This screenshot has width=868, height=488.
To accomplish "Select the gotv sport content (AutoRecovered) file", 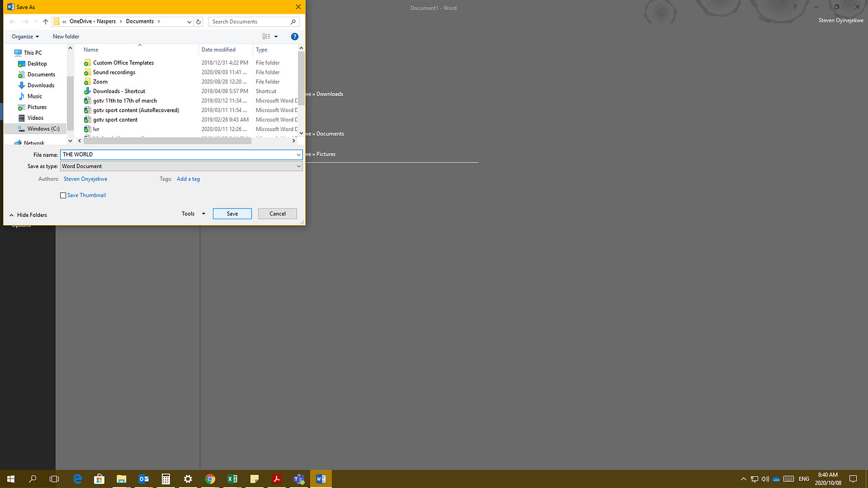I will (x=136, y=110).
